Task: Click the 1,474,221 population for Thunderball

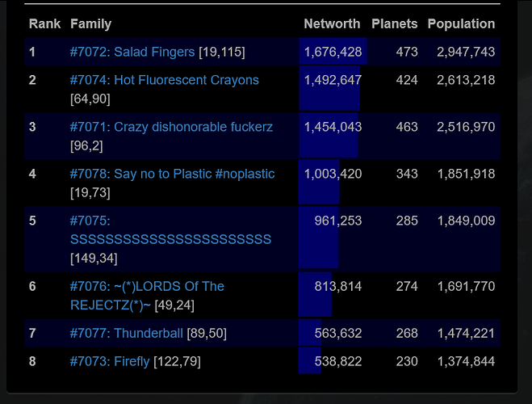Action: (x=466, y=333)
